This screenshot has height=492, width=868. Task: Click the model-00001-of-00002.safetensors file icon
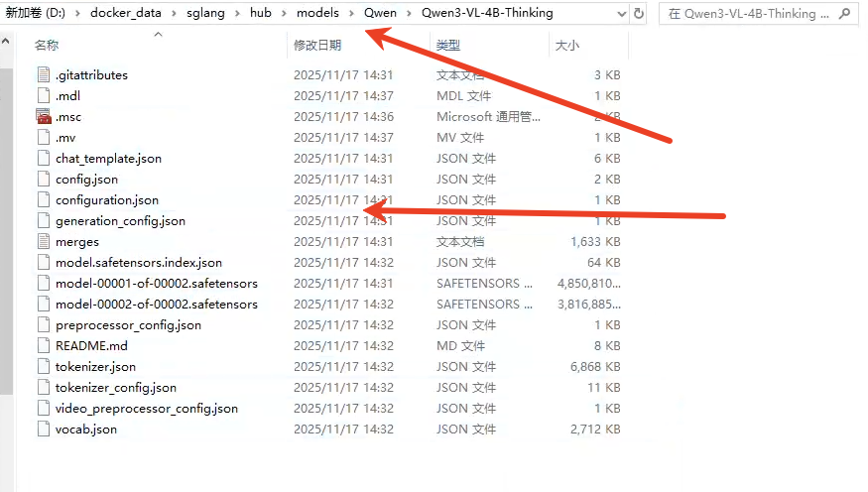click(x=44, y=284)
